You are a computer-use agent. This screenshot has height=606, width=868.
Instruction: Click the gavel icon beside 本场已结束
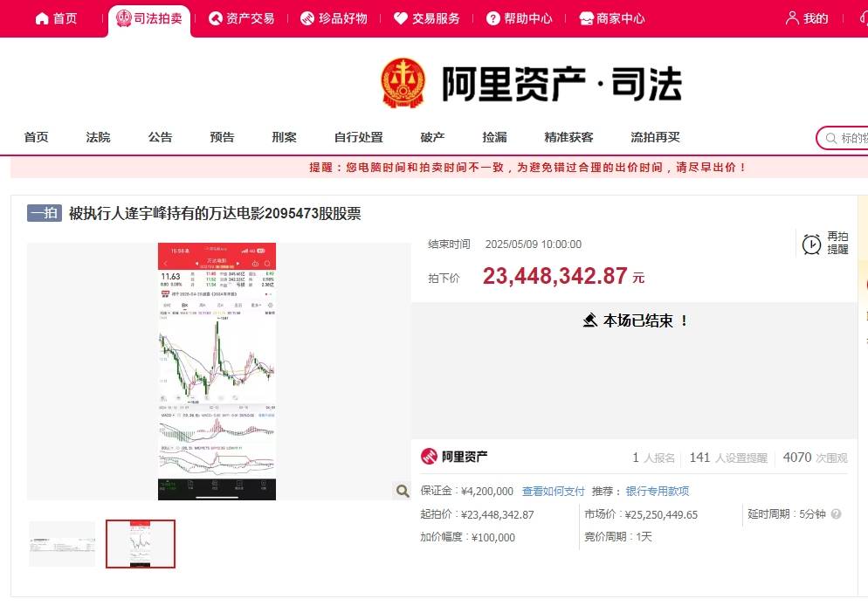pyautogui.click(x=590, y=320)
